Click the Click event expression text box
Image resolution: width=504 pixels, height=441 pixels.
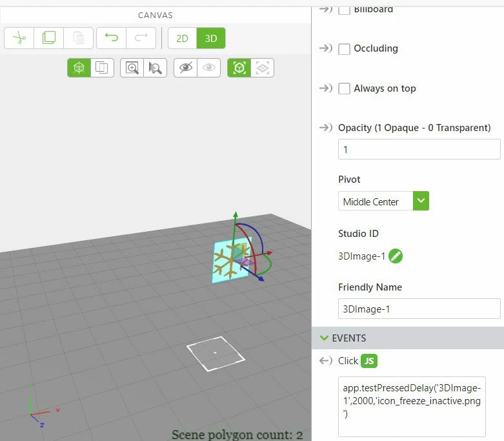point(412,407)
